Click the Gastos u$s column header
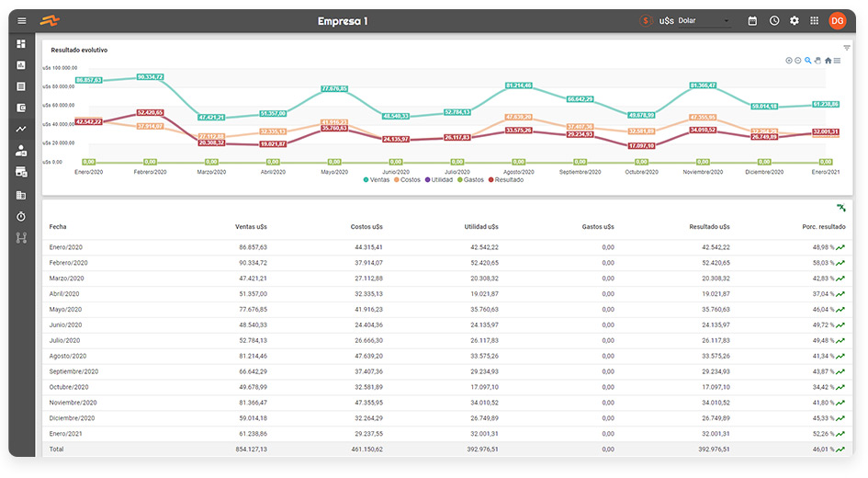This screenshot has height=478, width=868. 598,226
